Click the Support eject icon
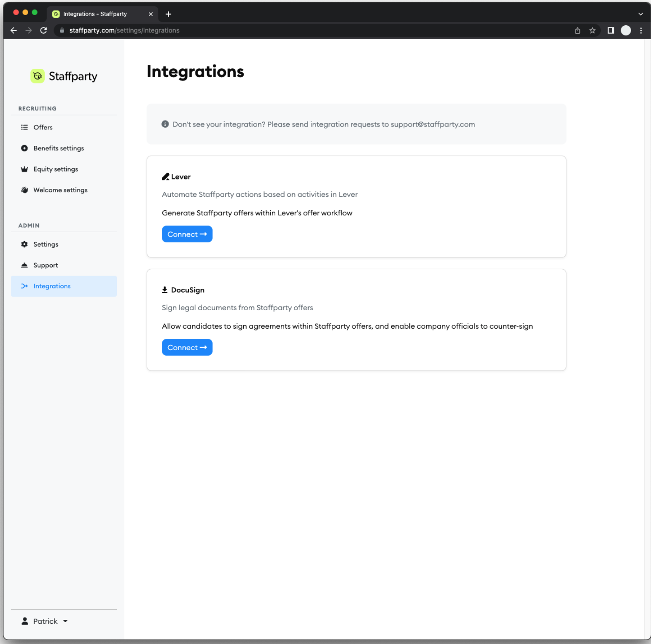Image resolution: width=651 pixels, height=644 pixels. pos(24,265)
